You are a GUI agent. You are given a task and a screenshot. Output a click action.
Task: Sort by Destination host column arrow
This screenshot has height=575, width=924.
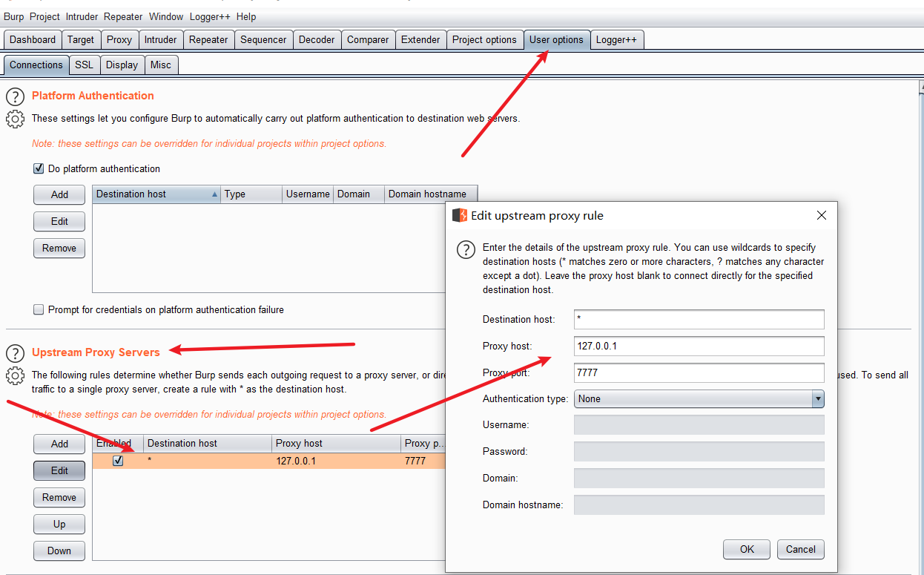tap(215, 194)
